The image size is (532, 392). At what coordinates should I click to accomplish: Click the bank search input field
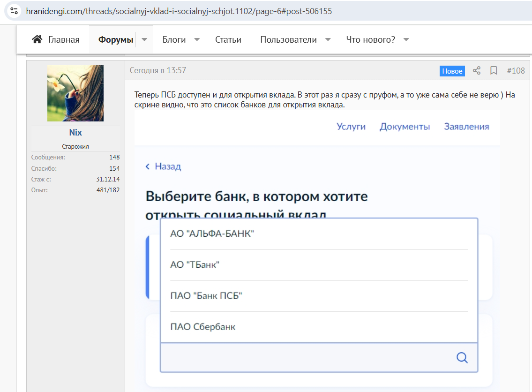319,357
